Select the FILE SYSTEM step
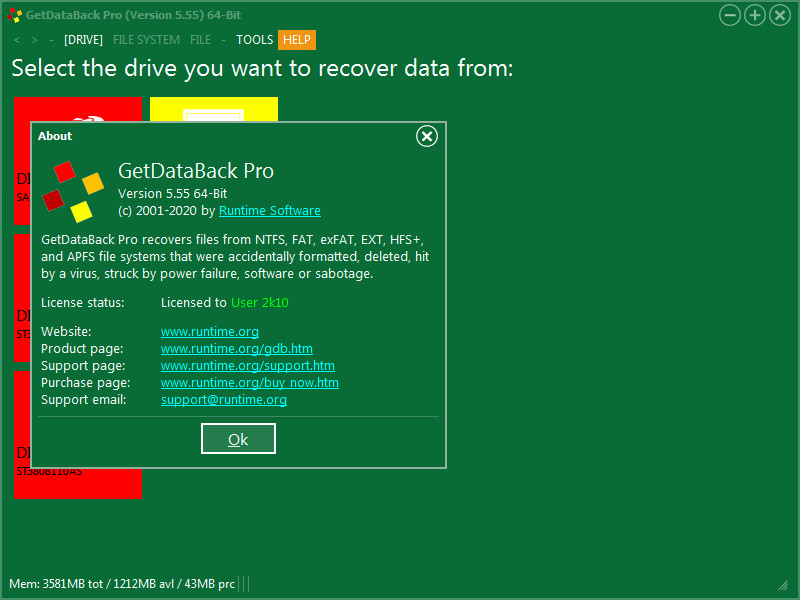Viewport: 800px width, 600px height. coord(146,40)
